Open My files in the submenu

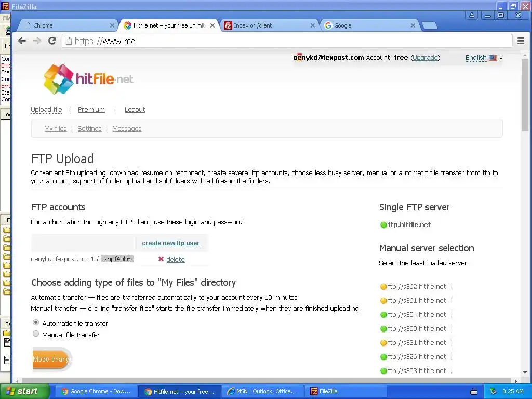point(55,129)
